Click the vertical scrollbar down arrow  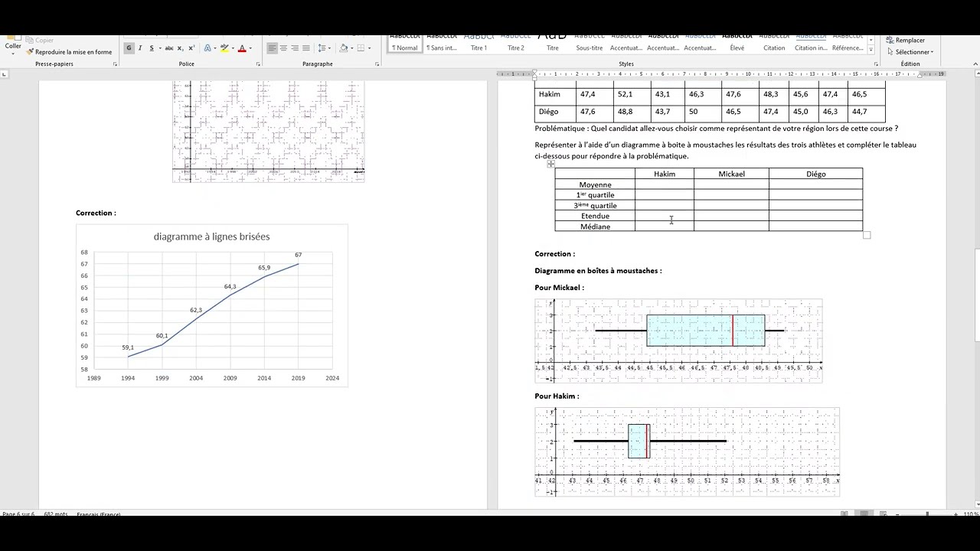point(976,504)
